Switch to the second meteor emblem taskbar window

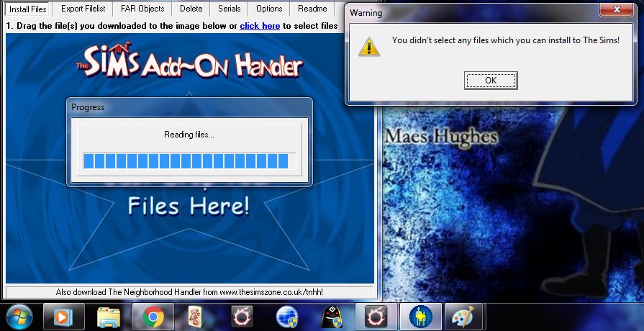(376, 317)
